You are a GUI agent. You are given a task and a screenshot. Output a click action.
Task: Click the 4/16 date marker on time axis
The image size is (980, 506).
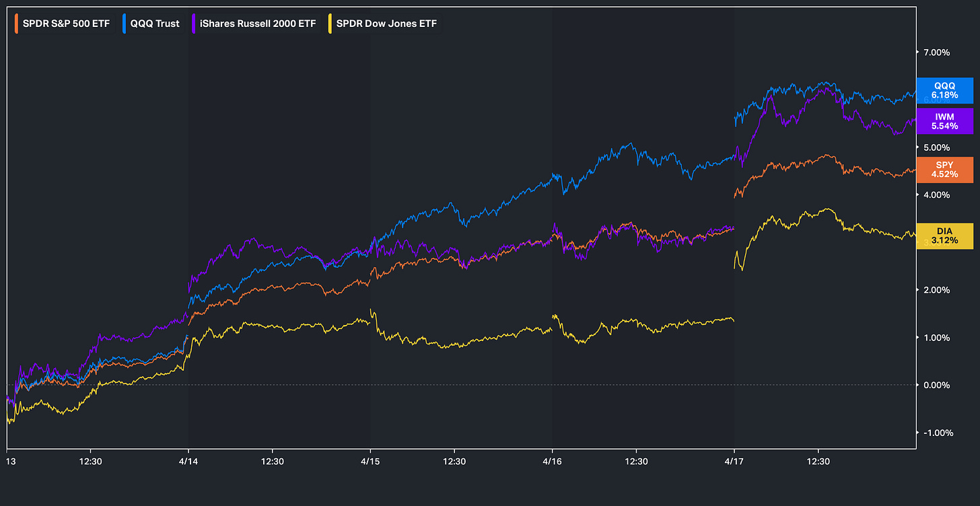tap(552, 462)
